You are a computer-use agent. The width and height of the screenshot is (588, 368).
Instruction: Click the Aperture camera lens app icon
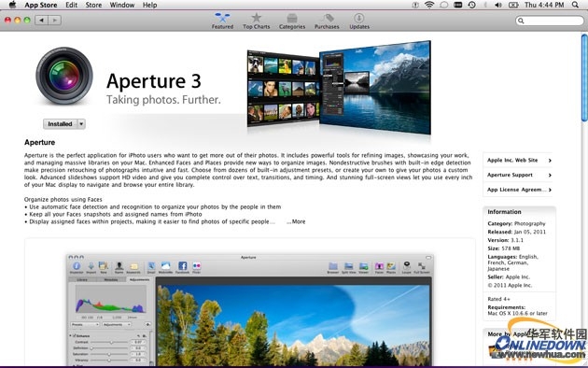coord(64,76)
